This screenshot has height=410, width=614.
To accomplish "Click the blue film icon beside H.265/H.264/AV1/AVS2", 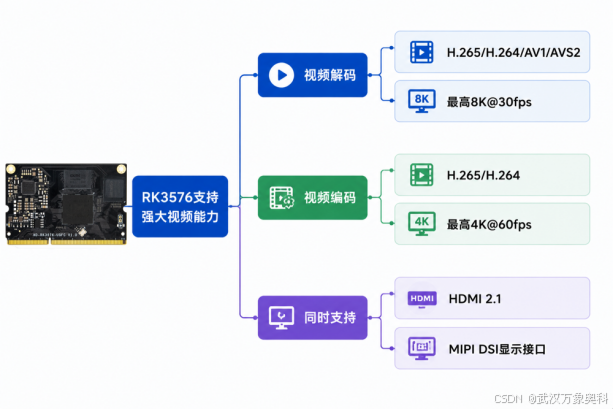I will [x=421, y=52].
